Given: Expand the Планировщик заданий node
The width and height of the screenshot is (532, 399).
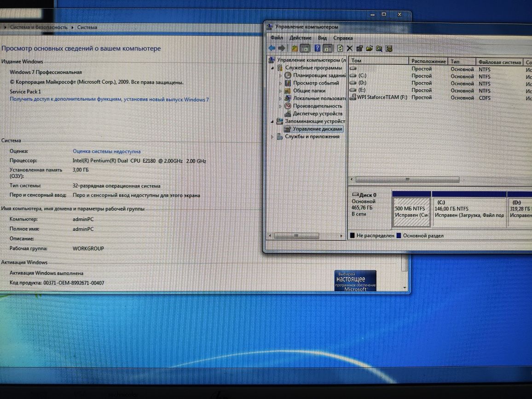Looking at the screenshot, I should pos(280,75).
